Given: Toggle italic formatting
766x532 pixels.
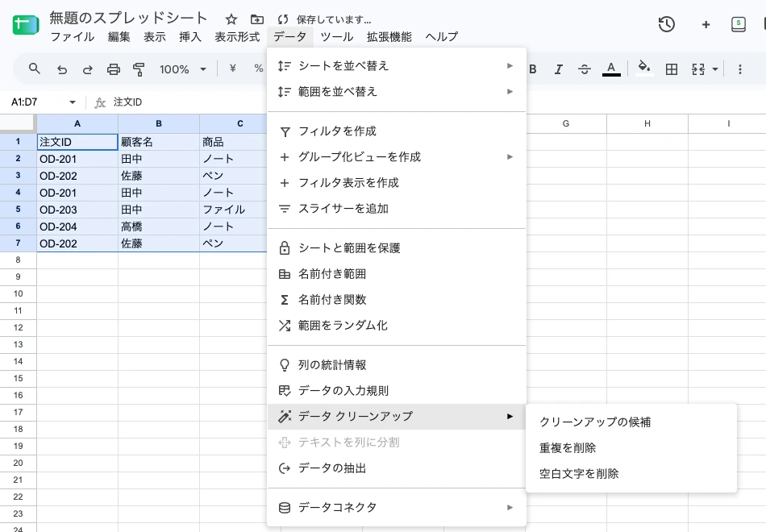Looking at the screenshot, I should 559,69.
